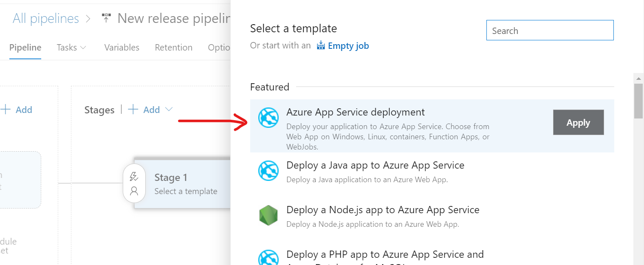The height and width of the screenshot is (265, 644).
Task: Click the PHP app template icon
Action: click(268, 257)
